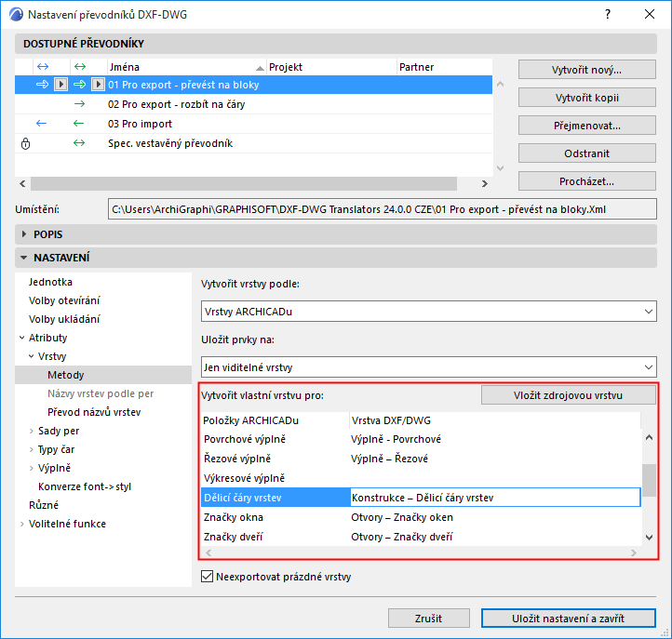Image resolution: width=672 pixels, height=639 pixels.
Task: Edit 'Konstrukce – Dělicí čáry vrstev' field
Action: (495, 498)
